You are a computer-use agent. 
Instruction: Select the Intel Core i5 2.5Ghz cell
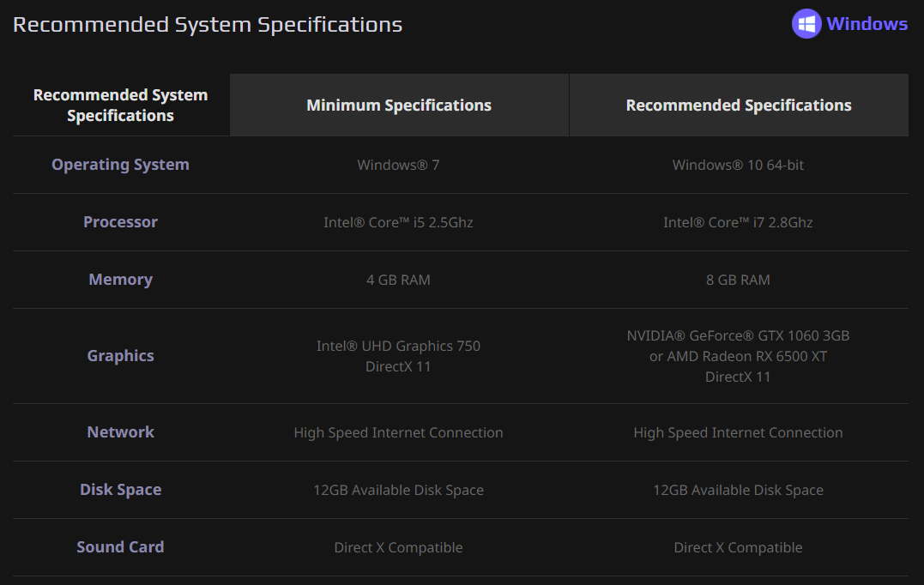pos(398,222)
